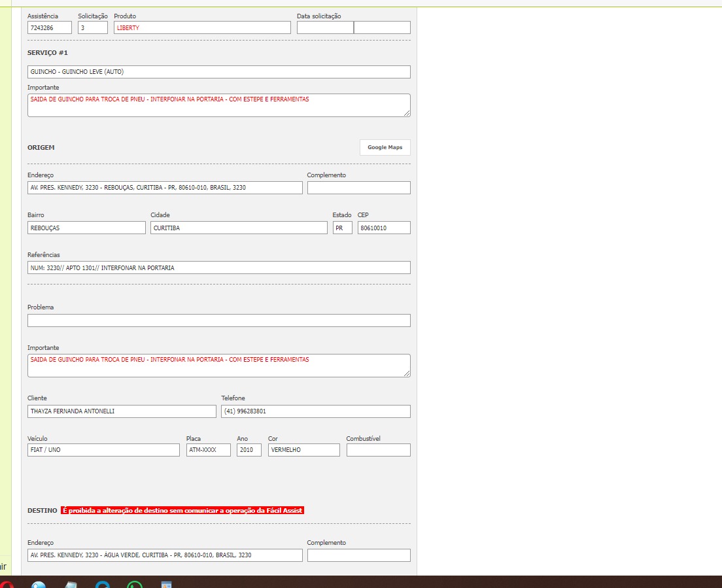This screenshot has height=588, width=722.
Task: Select the Ano field showing 2010
Action: pyautogui.click(x=249, y=450)
